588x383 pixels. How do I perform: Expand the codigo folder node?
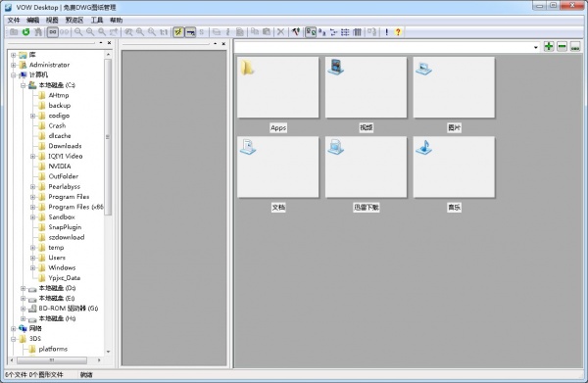click(x=33, y=116)
